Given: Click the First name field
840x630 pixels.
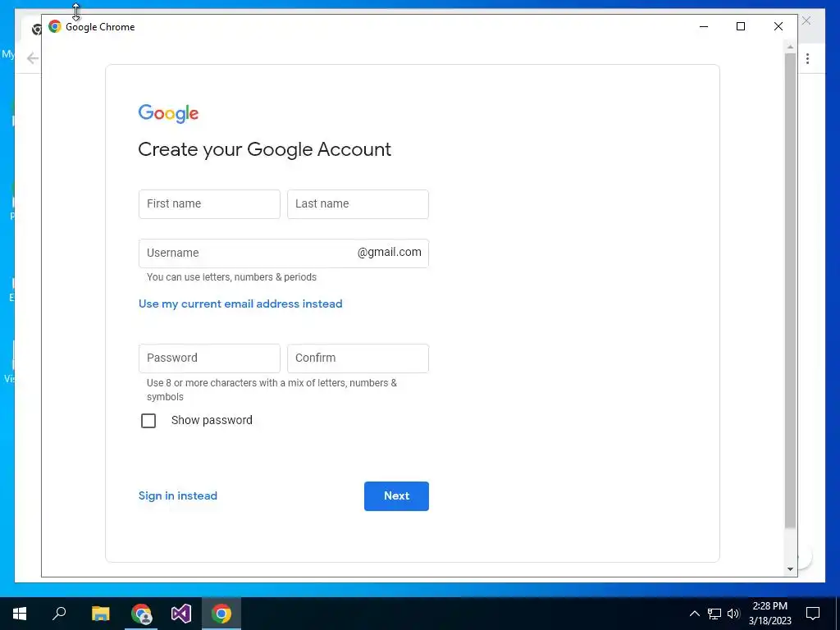Looking at the screenshot, I should (209, 204).
